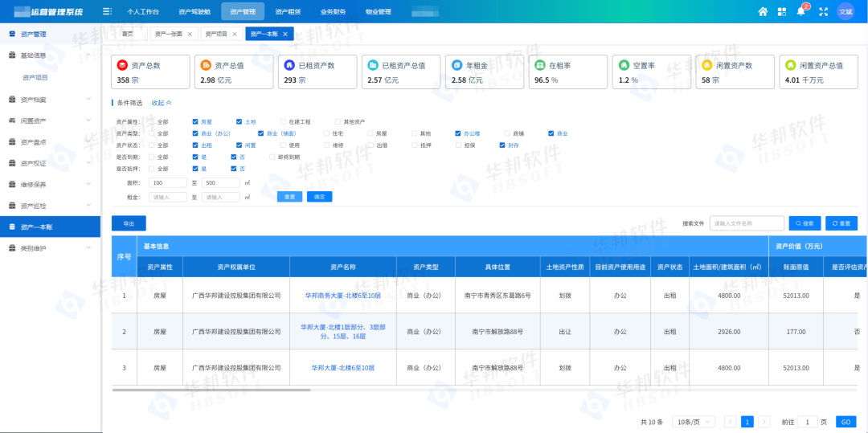Switch to the 首页 tab

pyautogui.click(x=127, y=34)
